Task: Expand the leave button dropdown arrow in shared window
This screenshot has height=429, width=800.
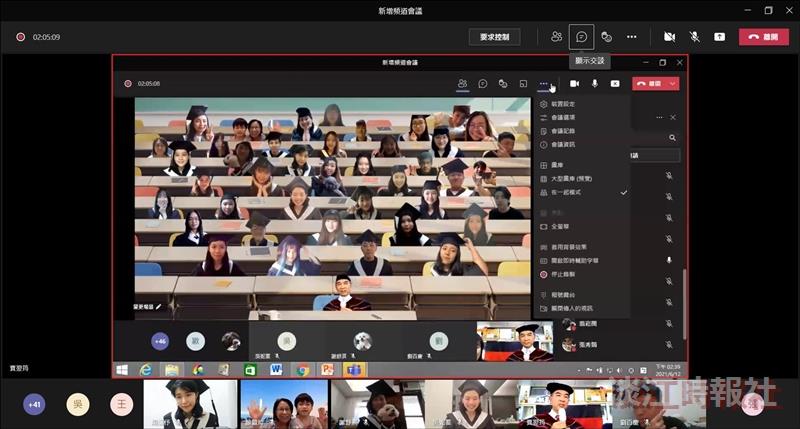Action: tap(673, 83)
